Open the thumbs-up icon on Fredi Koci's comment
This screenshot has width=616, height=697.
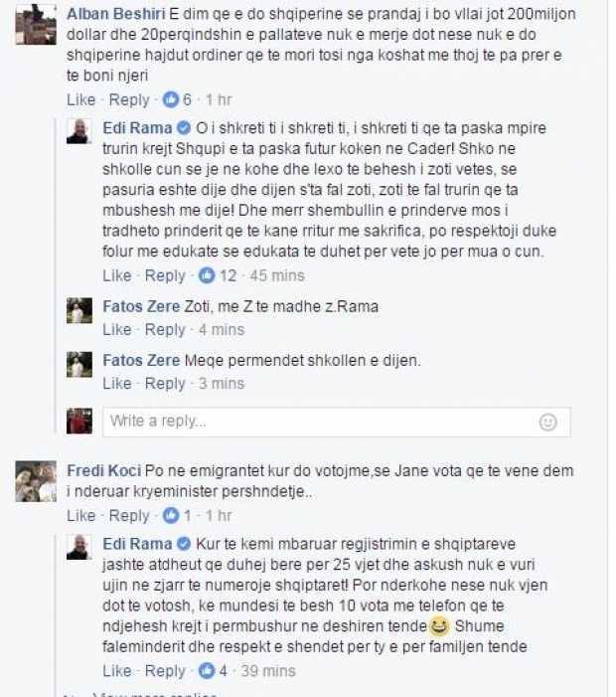pyautogui.click(x=171, y=516)
